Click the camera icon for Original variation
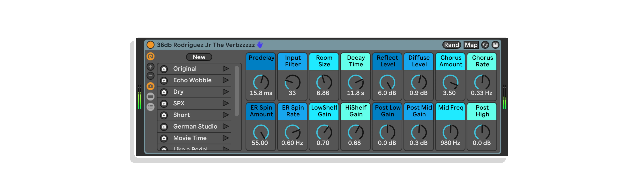 164,69
